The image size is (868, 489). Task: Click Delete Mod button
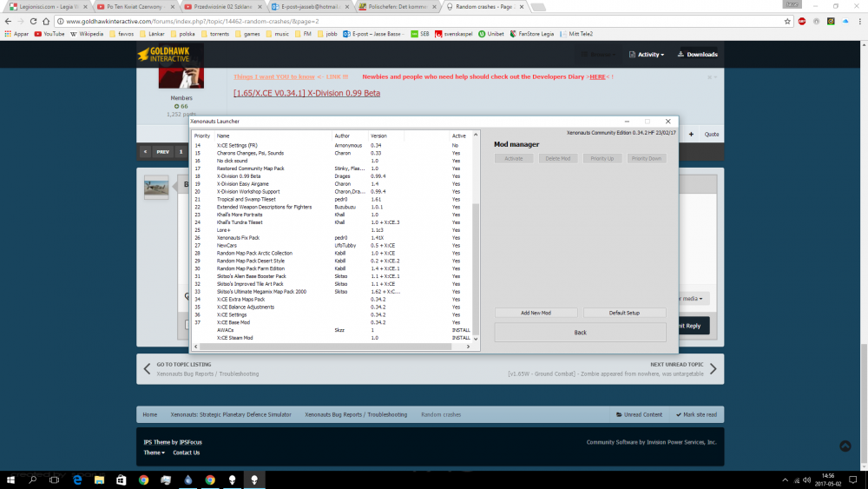558,158
